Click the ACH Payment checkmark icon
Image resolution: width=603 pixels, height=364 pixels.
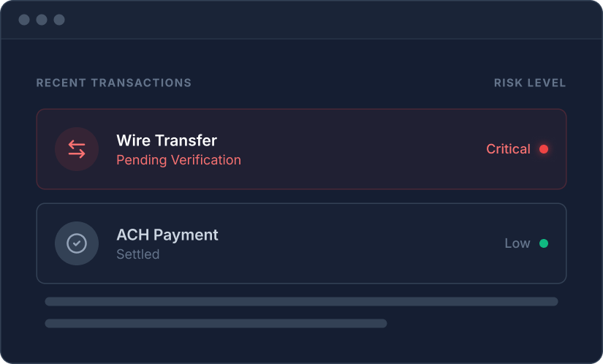click(x=77, y=243)
